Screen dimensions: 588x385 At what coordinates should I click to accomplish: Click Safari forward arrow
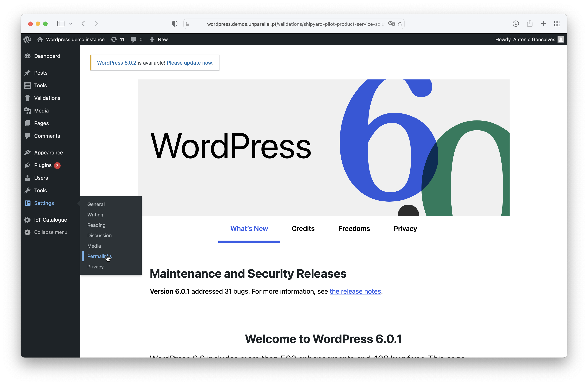96,24
